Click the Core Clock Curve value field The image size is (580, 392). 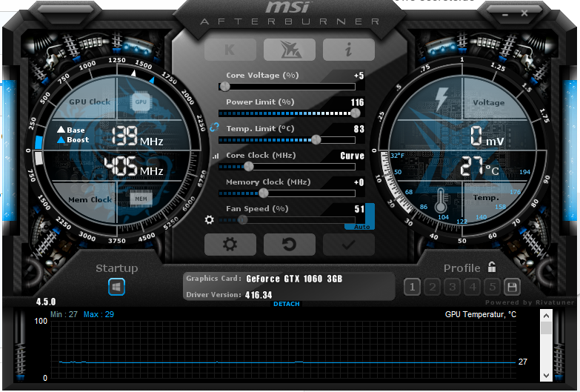click(x=352, y=156)
